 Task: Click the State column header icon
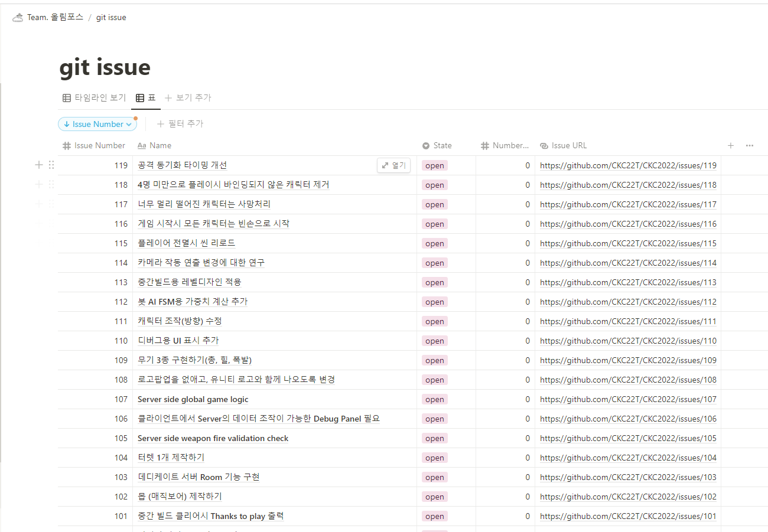click(x=426, y=146)
